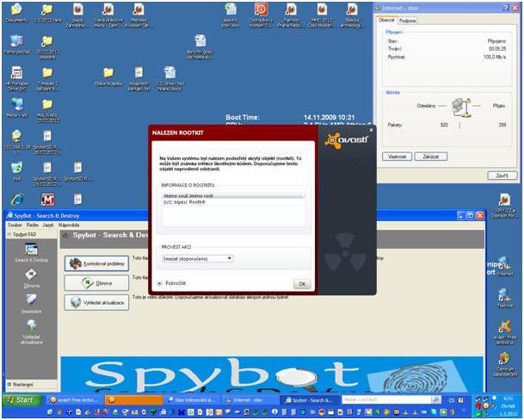Viewport: 524px width, 420px height.
Task: Open the Jazyk menu in Spybot
Action: (x=48, y=225)
